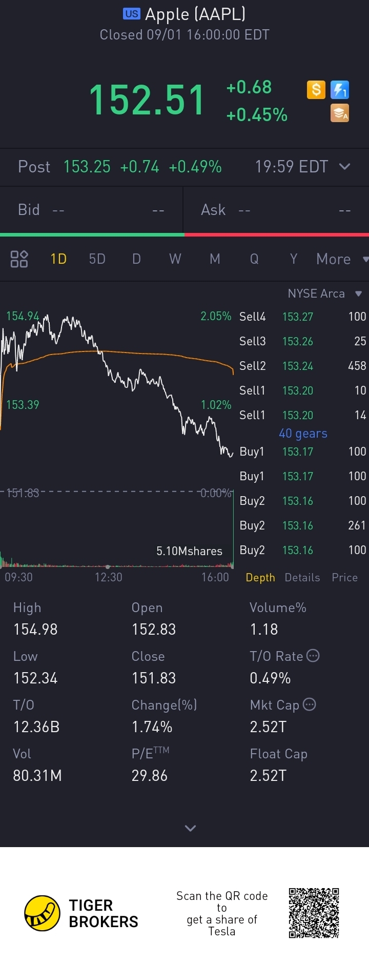
Task: Switch to the 5D chart tab
Action: [x=97, y=259]
